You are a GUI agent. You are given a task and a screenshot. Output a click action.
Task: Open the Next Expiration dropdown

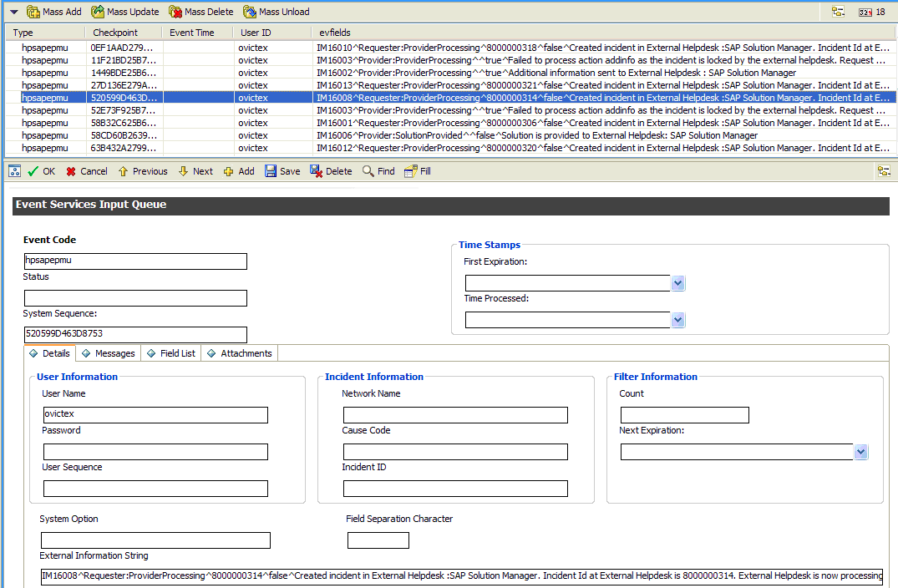860,453
